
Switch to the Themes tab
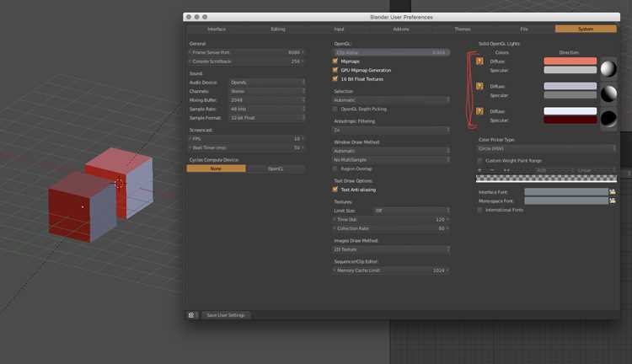(463, 29)
